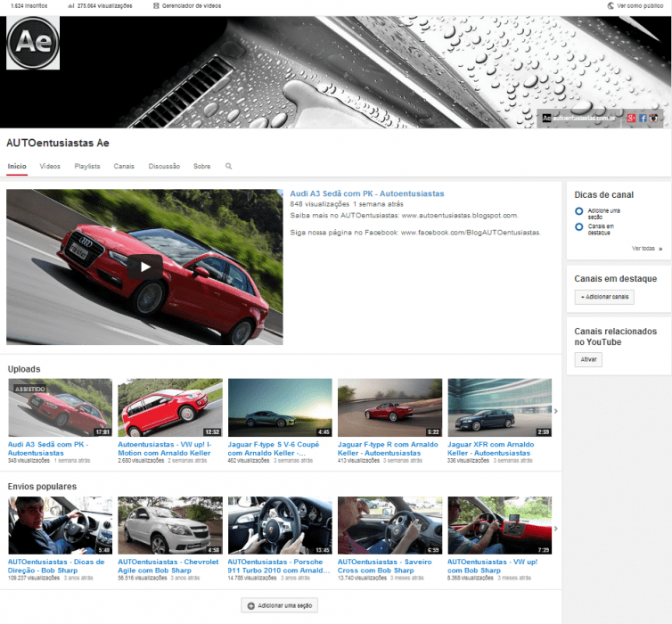Open the Playlists tab
The height and width of the screenshot is (624, 672).
tap(87, 166)
